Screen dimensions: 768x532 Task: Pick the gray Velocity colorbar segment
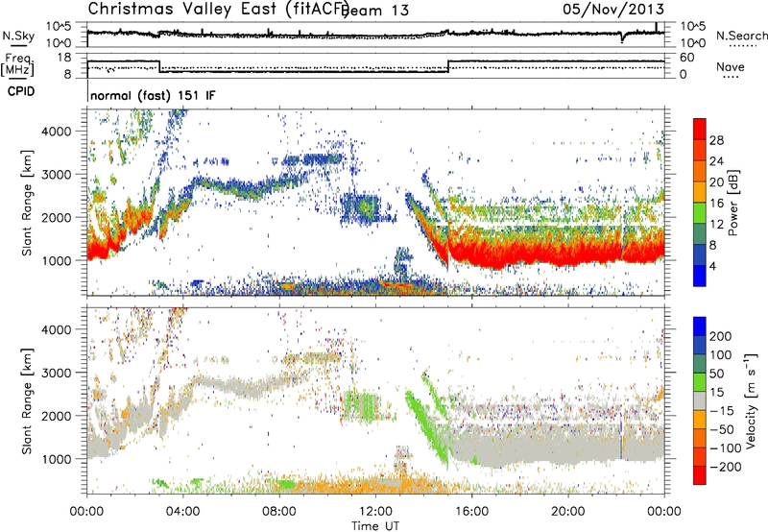[700, 400]
